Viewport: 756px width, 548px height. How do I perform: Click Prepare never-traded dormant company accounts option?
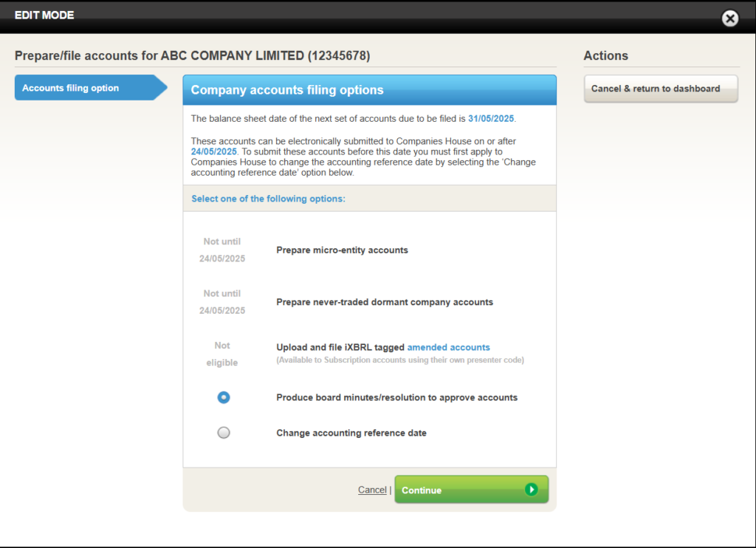pos(385,302)
